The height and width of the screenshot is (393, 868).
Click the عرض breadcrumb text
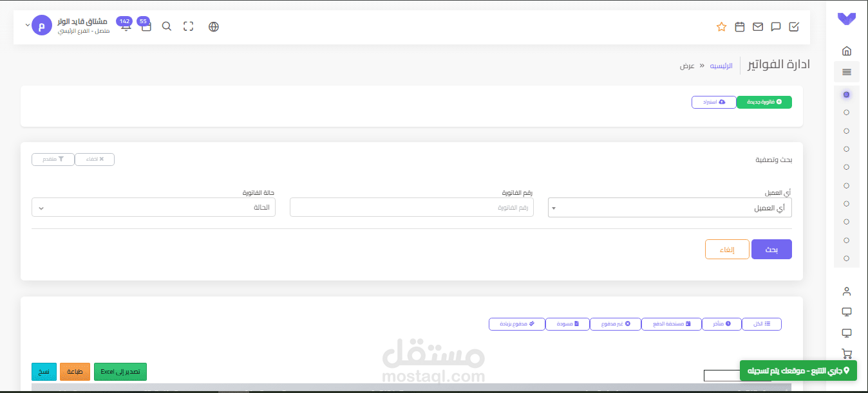tap(686, 66)
